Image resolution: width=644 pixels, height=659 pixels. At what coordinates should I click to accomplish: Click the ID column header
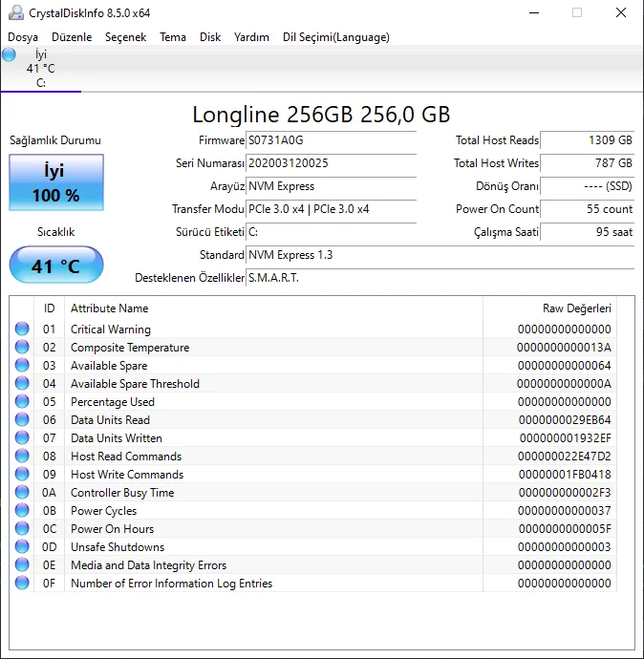coord(49,308)
